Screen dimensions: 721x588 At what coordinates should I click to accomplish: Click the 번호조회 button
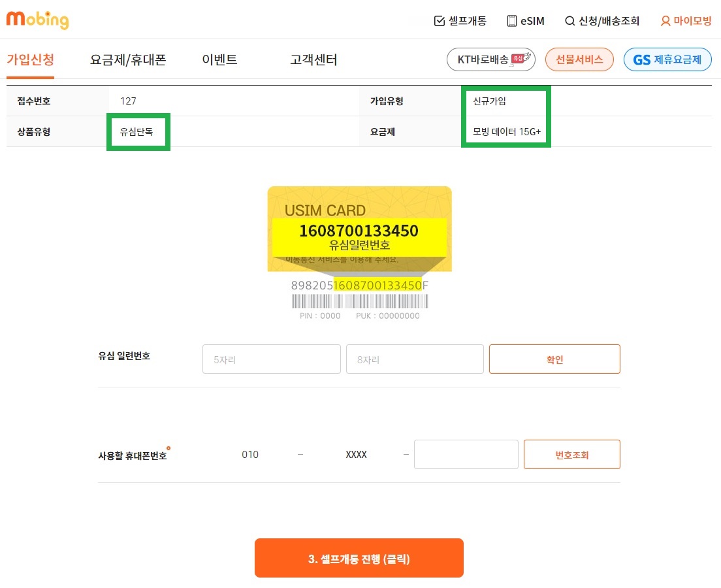[571, 454]
